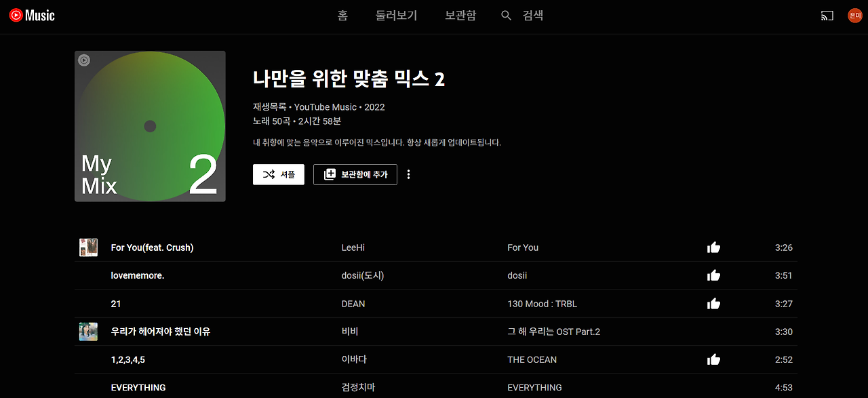Click the 노래 50곡 • 2시간 58분 info text
This screenshot has height=398, width=868.
pos(297,121)
